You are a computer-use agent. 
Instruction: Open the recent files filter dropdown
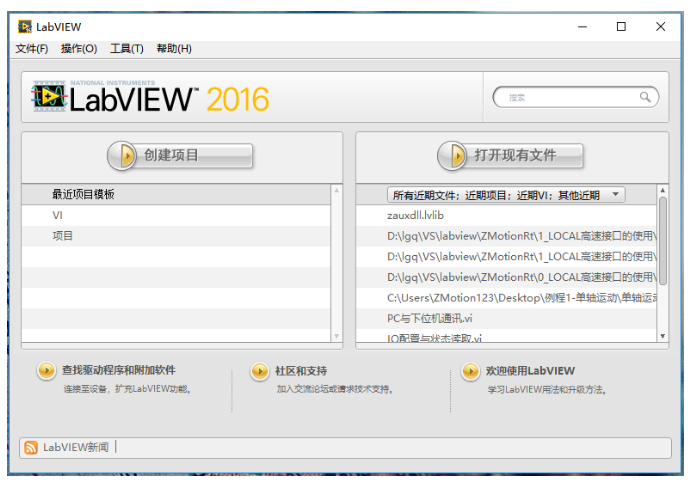[x=506, y=195]
